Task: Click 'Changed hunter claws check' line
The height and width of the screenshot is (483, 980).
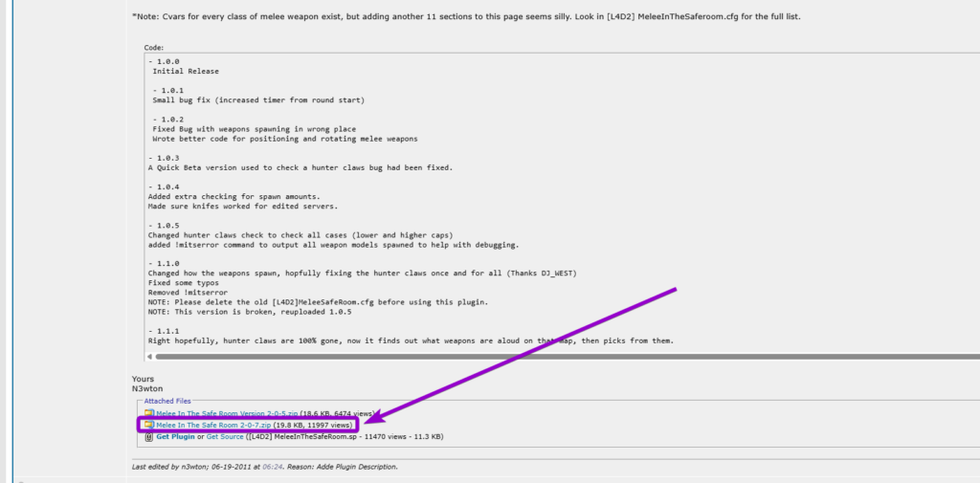Action: pyautogui.click(x=301, y=235)
